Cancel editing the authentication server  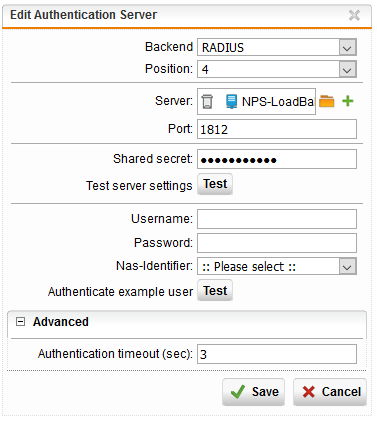pyautogui.click(x=330, y=392)
